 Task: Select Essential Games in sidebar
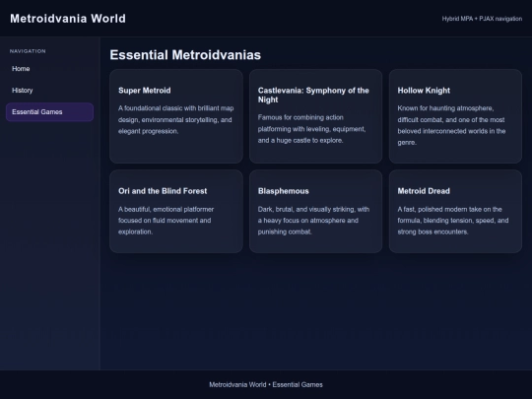[x=49, y=112]
